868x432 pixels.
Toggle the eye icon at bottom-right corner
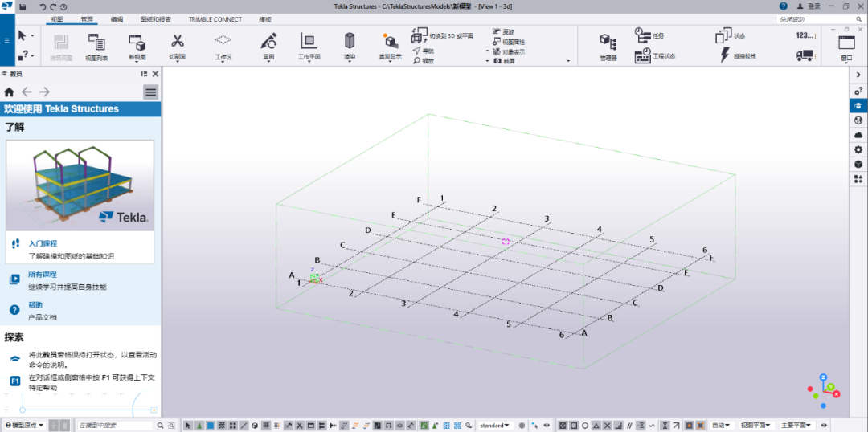824,426
